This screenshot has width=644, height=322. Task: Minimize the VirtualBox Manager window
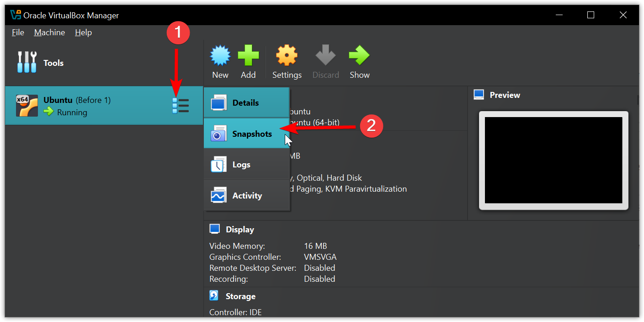tap(558, 15)
